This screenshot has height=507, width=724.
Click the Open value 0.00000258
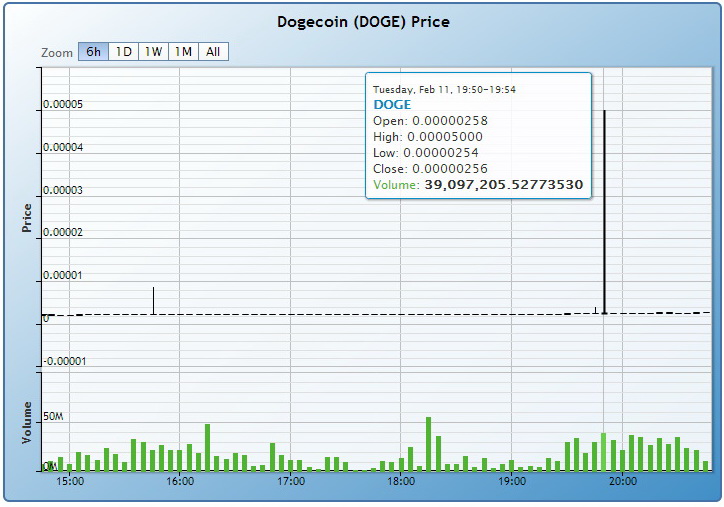click(x=450, y=121)
